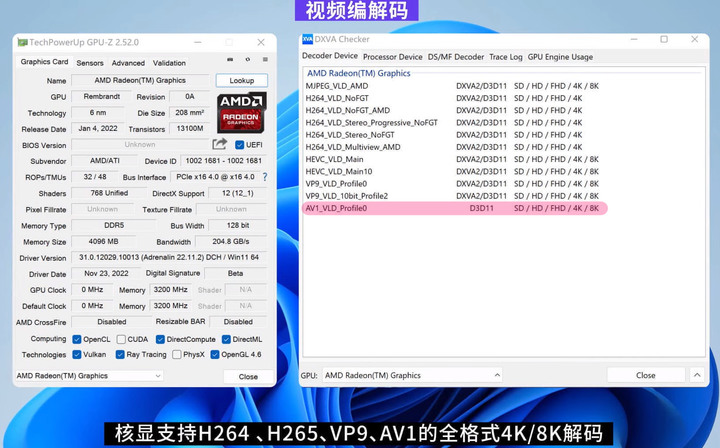Viewport: 720px width, 448px height.
Task: Select the VP9_VLD_10bit_Profile2 row
Action: (452, 196)
